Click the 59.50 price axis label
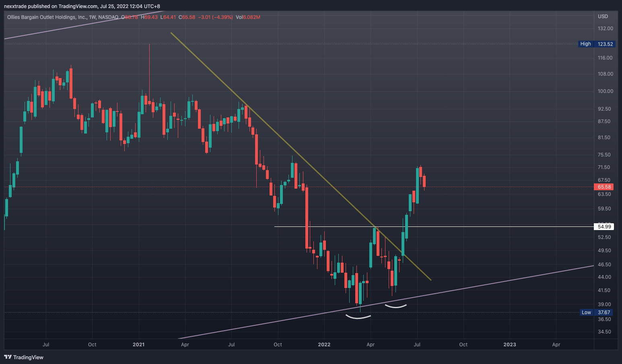The height and width of the screenshot is (364, 622). click(604, 209)
